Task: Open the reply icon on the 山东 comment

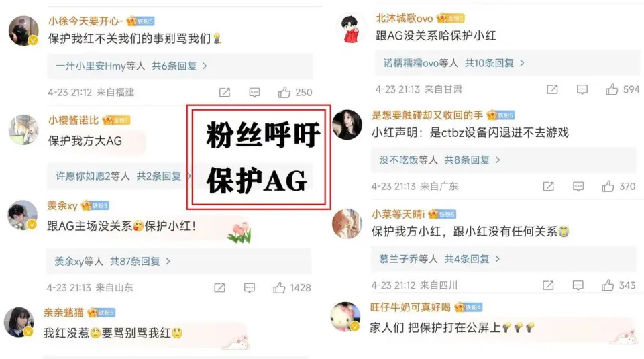Action: 250,287
